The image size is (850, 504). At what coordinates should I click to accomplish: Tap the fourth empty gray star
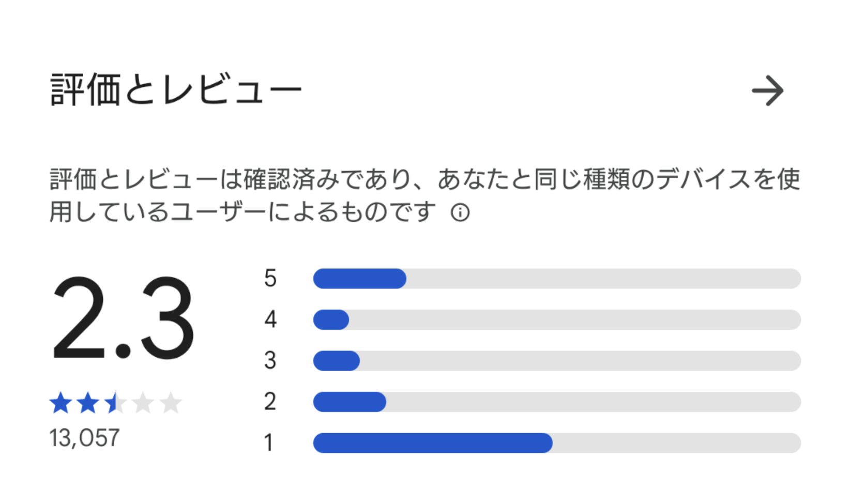click(143, 403)
